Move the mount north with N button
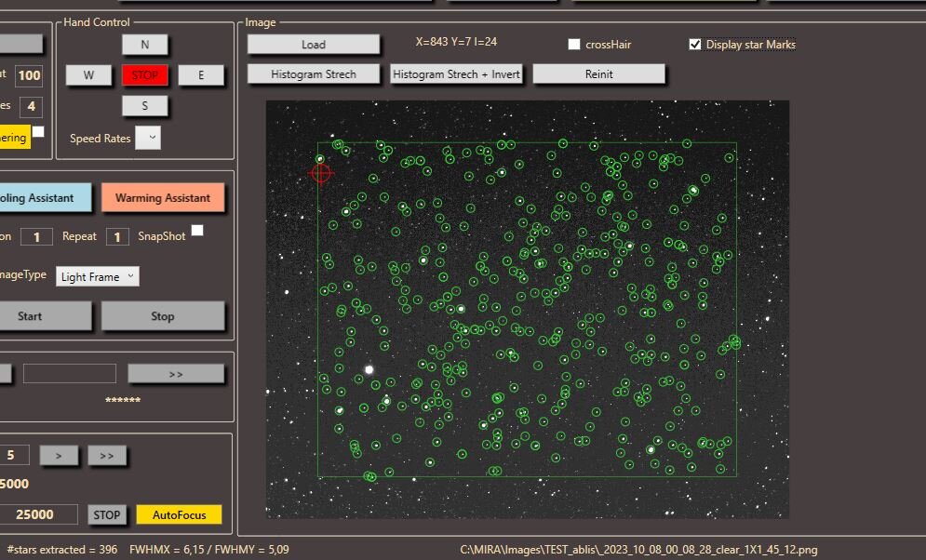This screenshot has width=926, height=560. [144, 45]
